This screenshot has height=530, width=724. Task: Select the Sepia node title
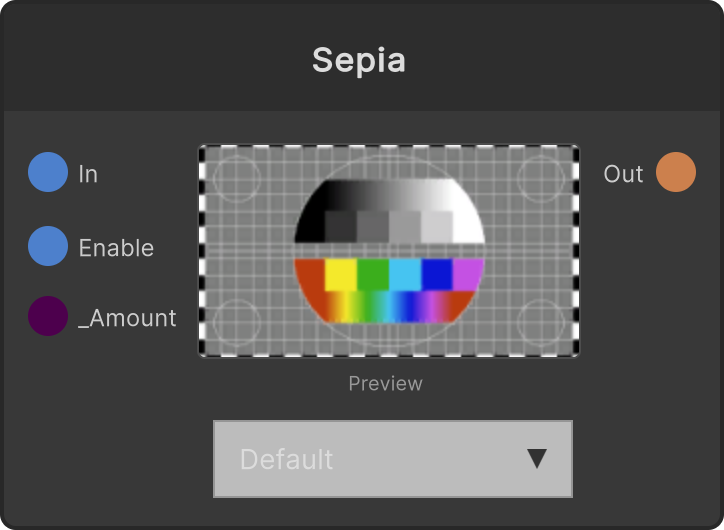[x=359, y=60]
